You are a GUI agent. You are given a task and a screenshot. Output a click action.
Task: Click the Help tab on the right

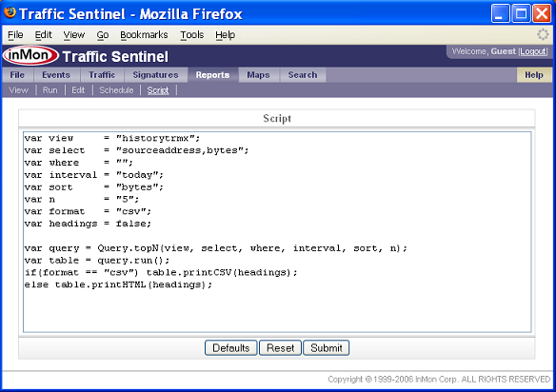534,75
